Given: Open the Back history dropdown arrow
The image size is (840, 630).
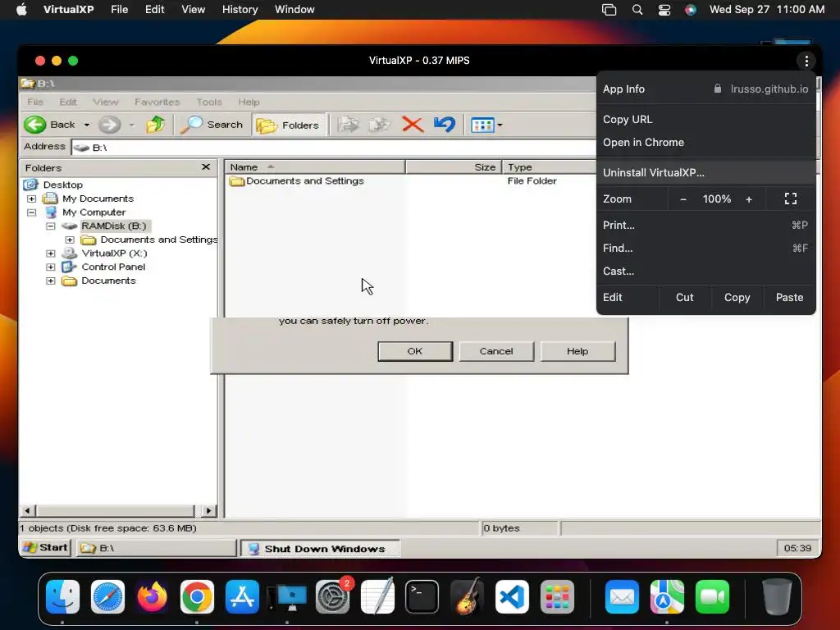Looking at the screenshot, I should point(87,126).
